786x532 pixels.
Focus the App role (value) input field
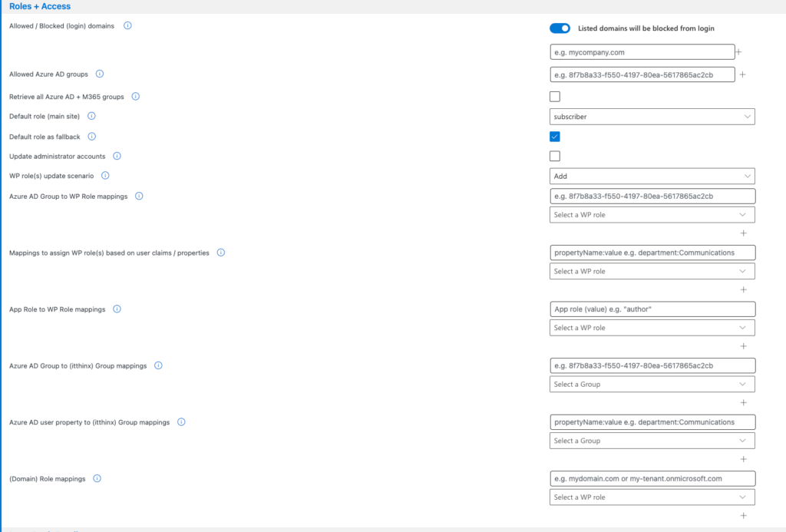click(x=652, y=309)
